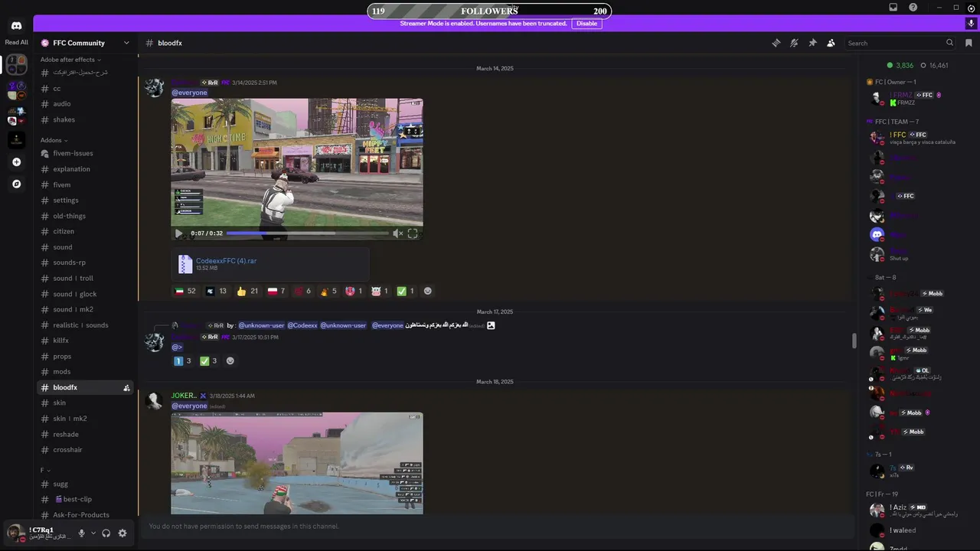Open JOKER's video thumbnail
This screenshot has width=980, height=551.
click(297, 463)
